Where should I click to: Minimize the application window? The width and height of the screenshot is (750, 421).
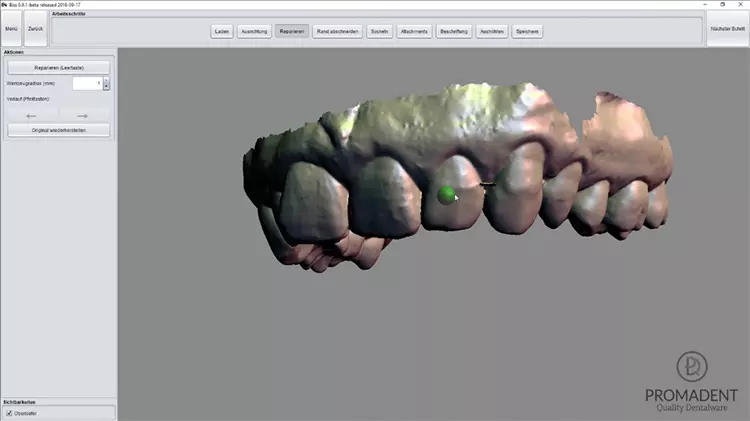[705, 4]
